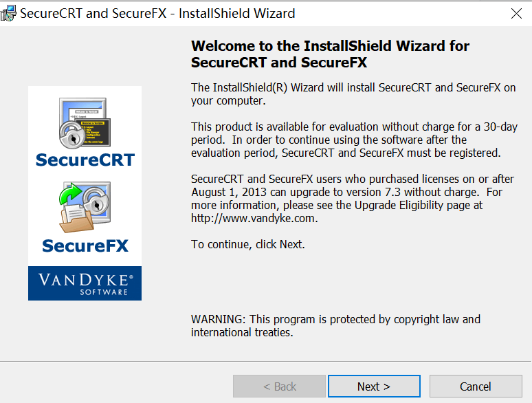Screen dimensions: 532x403
Task: Cancel the InstallShield Wizard
Action: (475, 386)
